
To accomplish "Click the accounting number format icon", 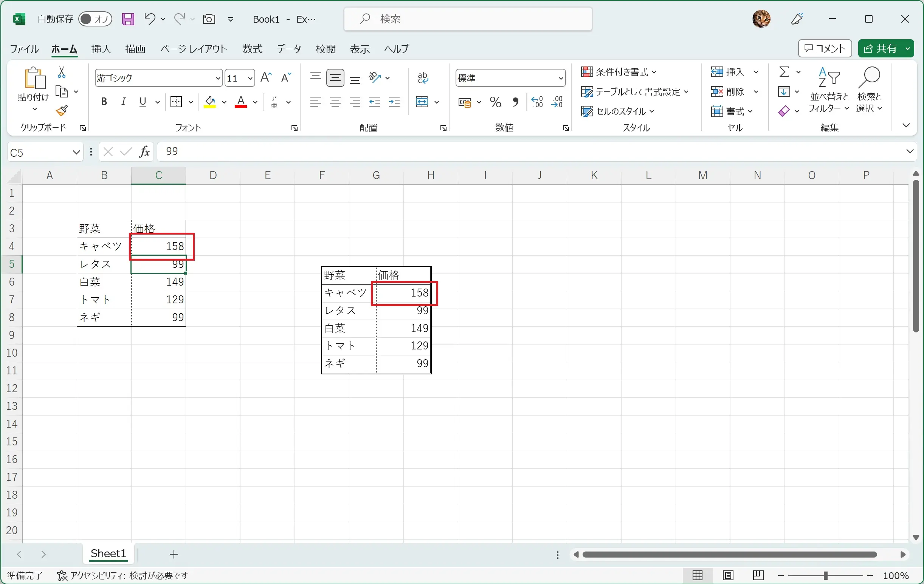I will click(x=465, y=102).
